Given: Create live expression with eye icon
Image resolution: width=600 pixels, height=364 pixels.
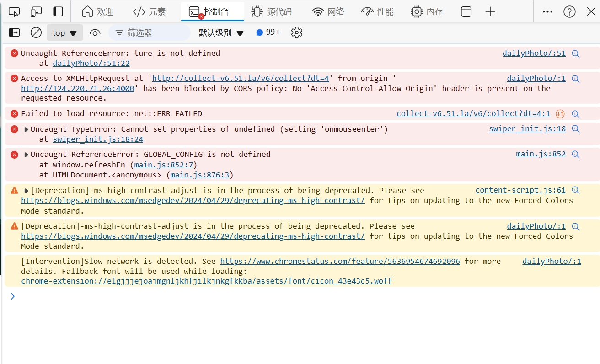Looking at the screenshot, I should [x=95, y=32].
